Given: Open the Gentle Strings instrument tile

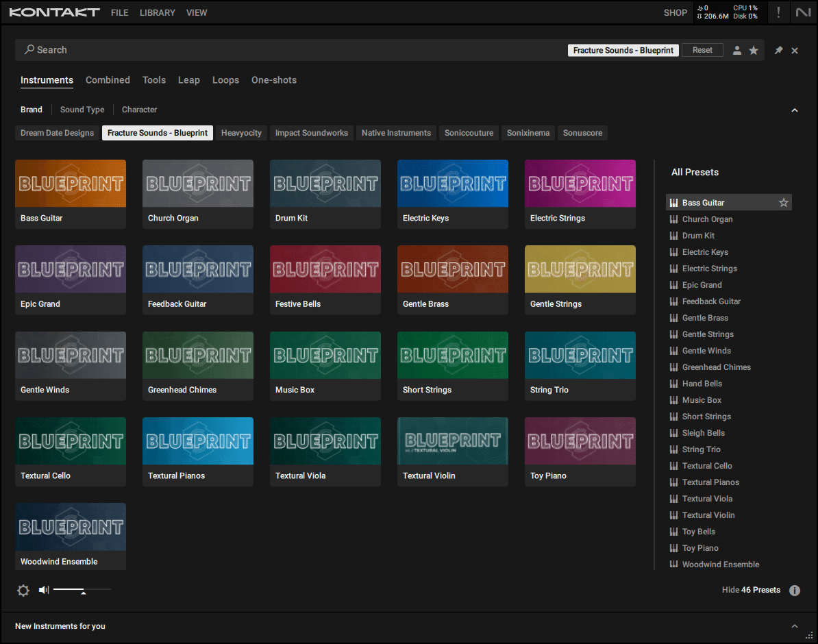Looking at the screenshot, I should [580, 280].
